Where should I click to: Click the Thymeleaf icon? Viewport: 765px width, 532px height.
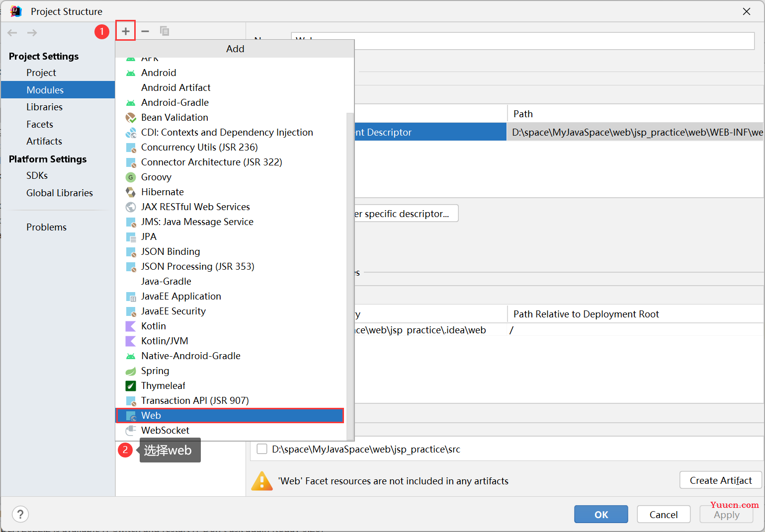tap(131, 386)
